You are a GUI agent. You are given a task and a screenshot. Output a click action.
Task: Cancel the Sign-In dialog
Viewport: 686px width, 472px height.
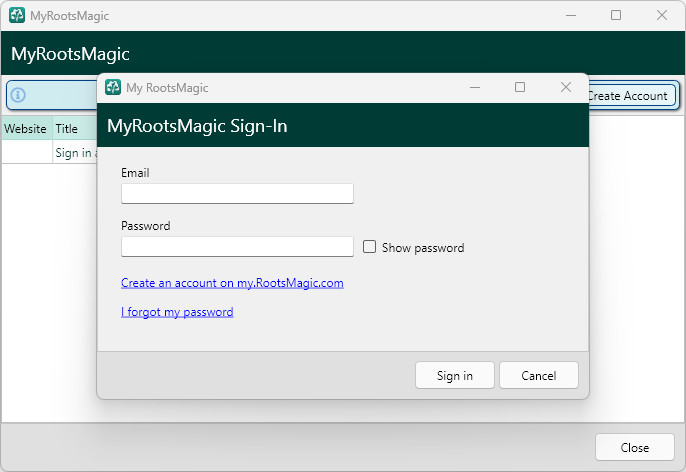[539, 375]
